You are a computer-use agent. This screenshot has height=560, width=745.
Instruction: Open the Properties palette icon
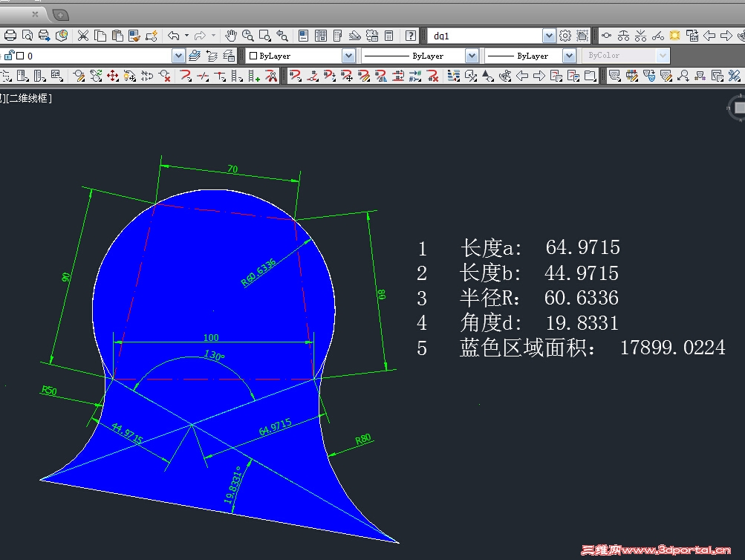[x=304, y=36]
